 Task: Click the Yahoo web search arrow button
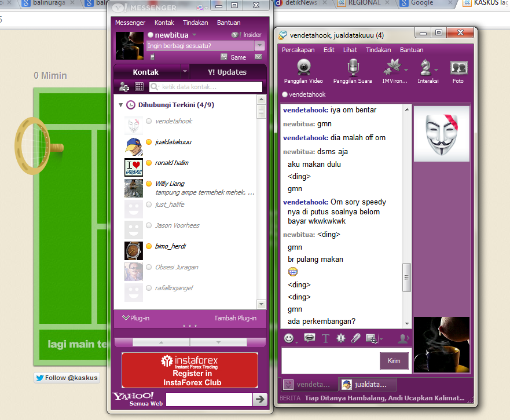[x=260, y=399]
